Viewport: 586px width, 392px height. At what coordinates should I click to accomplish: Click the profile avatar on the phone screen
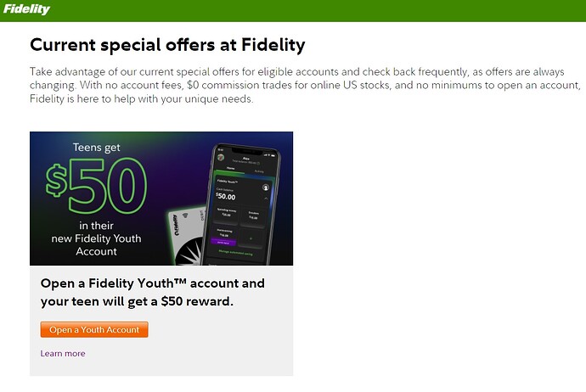[222, 157]
